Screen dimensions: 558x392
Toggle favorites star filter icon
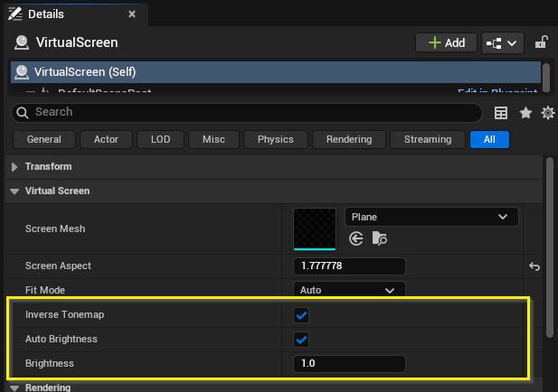pyautogui.click(x=525, y=113)
